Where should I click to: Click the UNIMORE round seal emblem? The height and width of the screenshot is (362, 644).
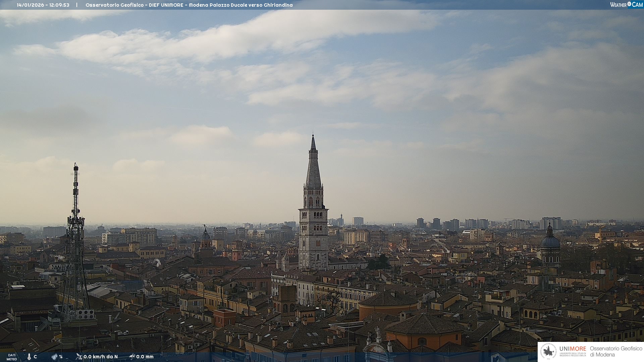tap(548, 351)
